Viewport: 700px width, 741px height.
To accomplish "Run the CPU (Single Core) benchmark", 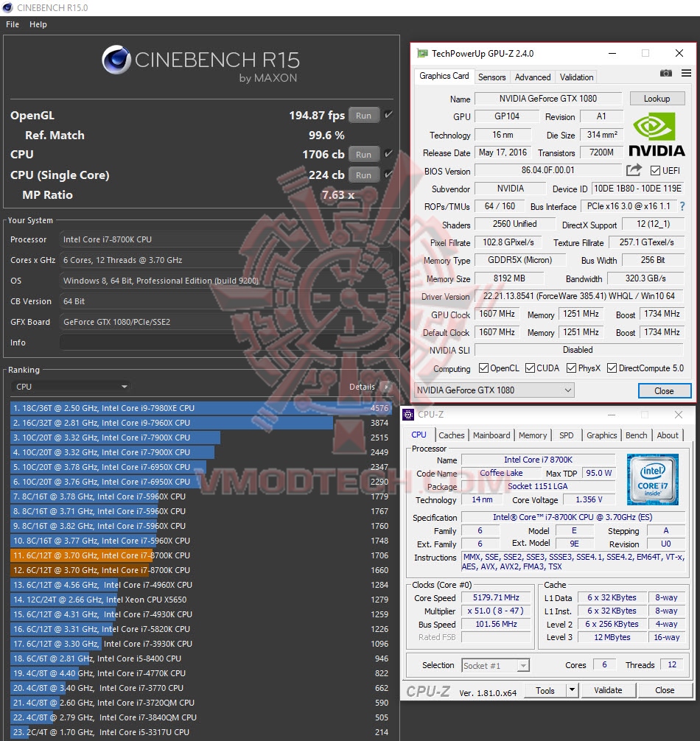I will [x=363, y=175].
